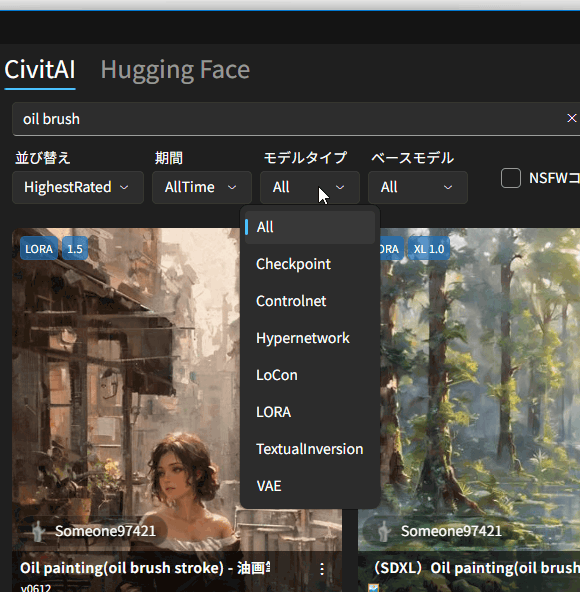Click the LORA badge on first card
The image size is (580, 592).
point(39,249)
